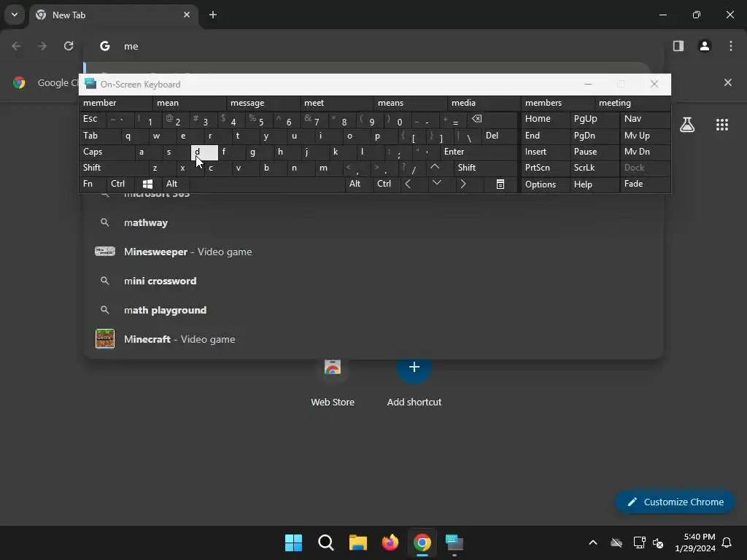This screenshot has height=560, width=747.
Task: Close the New Tab tab
Action: (x=187, y=15)
